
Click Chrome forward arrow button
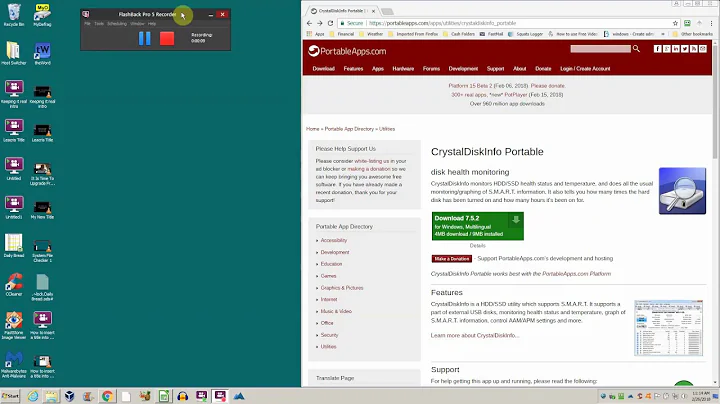click(x=320, y=23)
